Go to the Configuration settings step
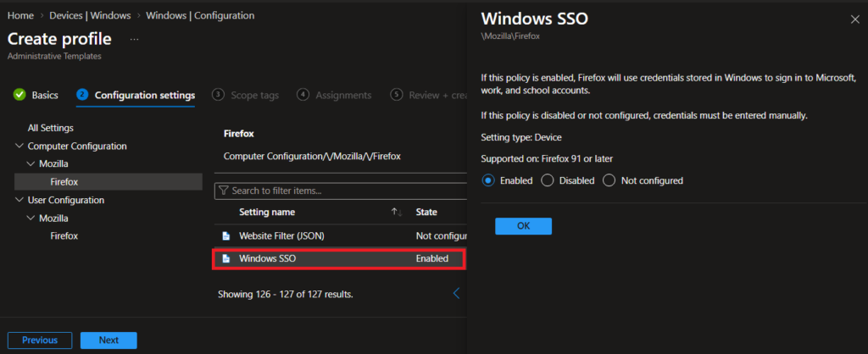The width and height of the screenshot is (868, 354). tap(136, 95)
